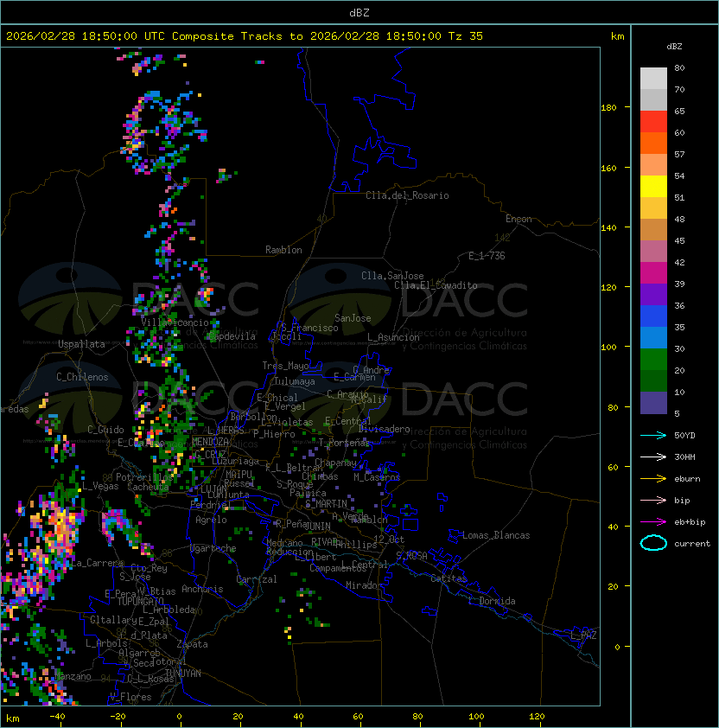Click the 'MENDOZA' map label
Screen dimensions: 719x728
(210, 442)
